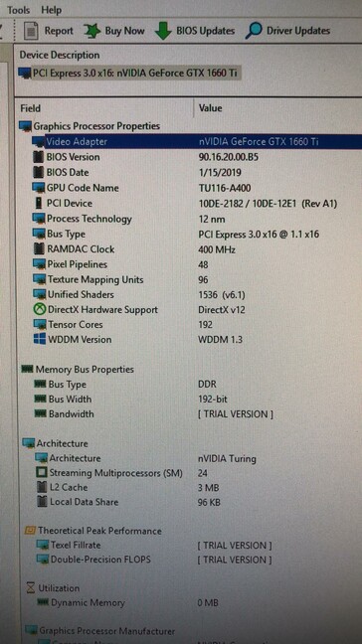Select the 12 nm process value
Viewport: 362px width, 644px height.
click(x=212, y=219)
